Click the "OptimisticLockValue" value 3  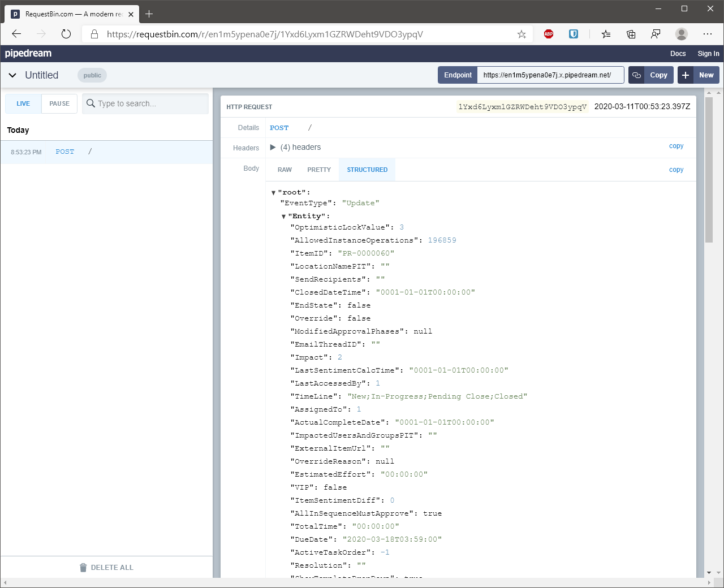click(402, 227)
